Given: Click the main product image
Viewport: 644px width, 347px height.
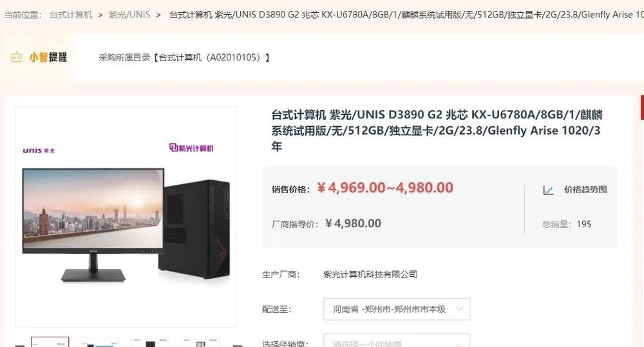Looking at the screenshot, I should [126, 217].
